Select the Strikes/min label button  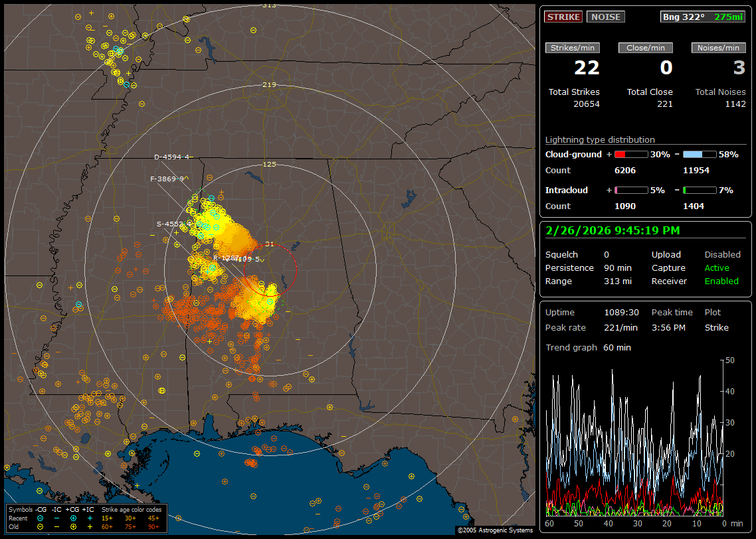point(572,48)
